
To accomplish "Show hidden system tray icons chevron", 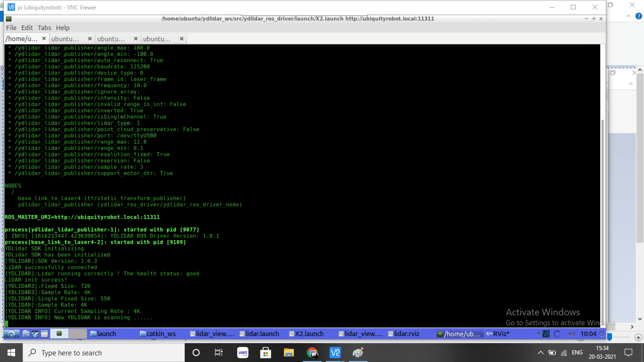I will coord(540,353).
